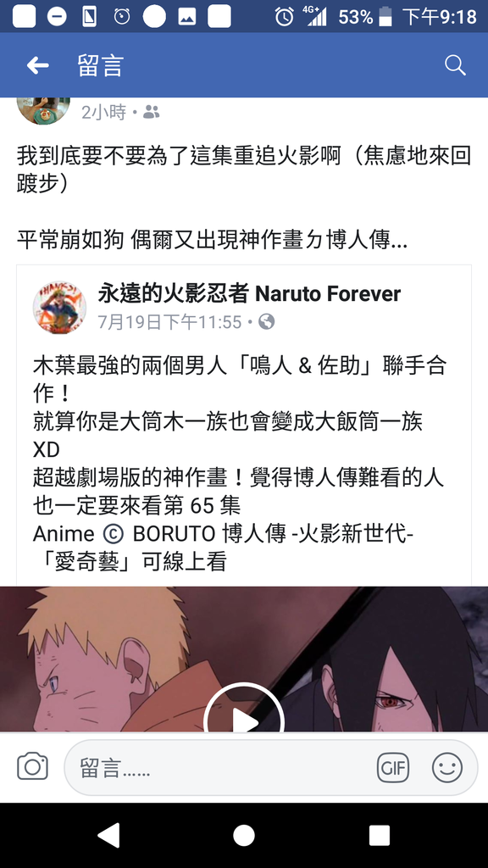This screenshot has height=868, width=488.
Task: Tap the back arrow in header
Action: point(37,66)
